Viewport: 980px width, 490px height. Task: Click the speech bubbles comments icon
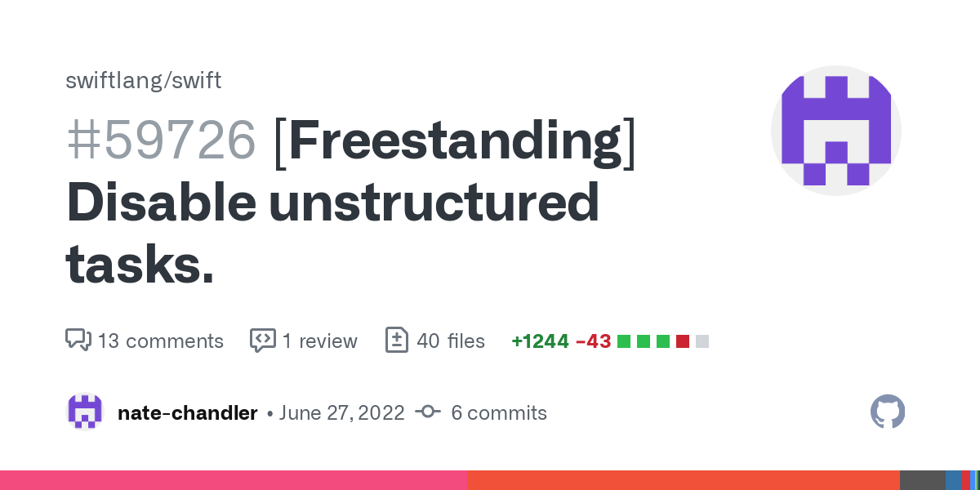click(x=78, y=340)
